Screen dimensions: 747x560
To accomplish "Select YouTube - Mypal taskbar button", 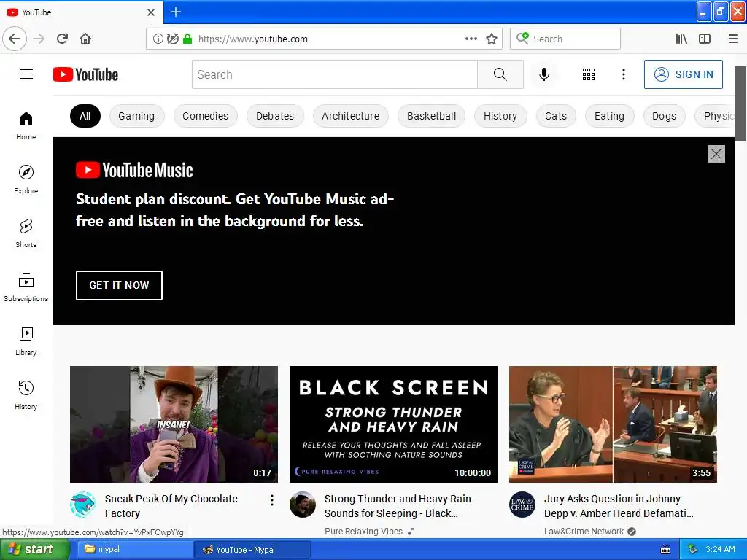I will pos(252,550).
